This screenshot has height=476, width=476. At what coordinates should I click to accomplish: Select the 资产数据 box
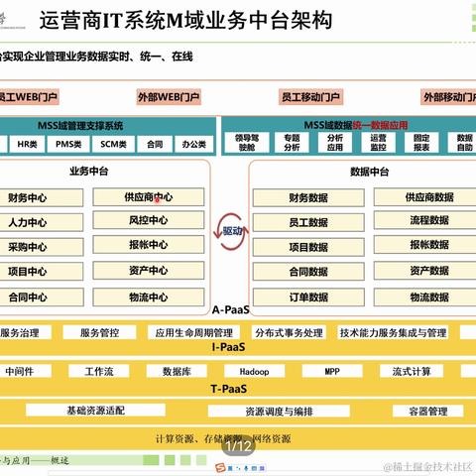pos(425,271)
